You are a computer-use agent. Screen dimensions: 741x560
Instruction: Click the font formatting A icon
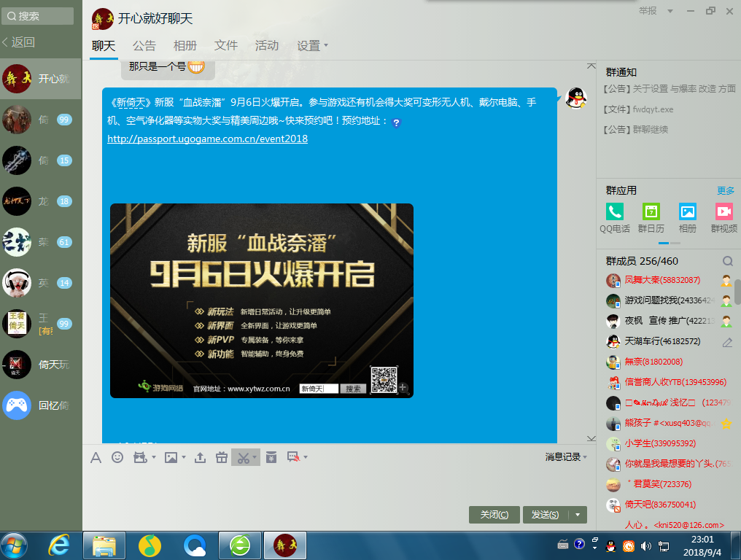96,457
